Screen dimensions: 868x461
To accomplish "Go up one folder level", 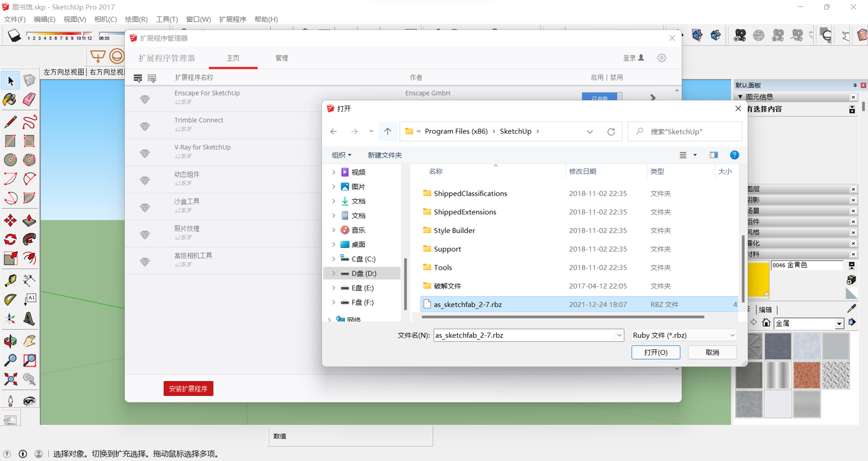I will point(387,131).
